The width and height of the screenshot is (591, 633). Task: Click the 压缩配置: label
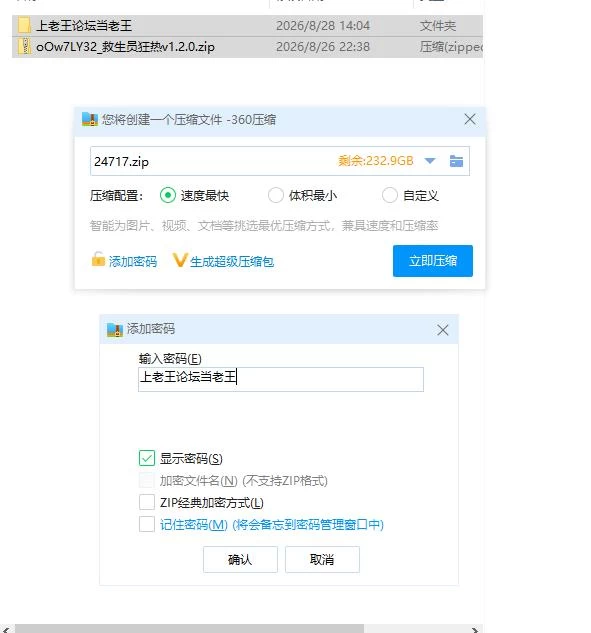[x=116, y=196]
